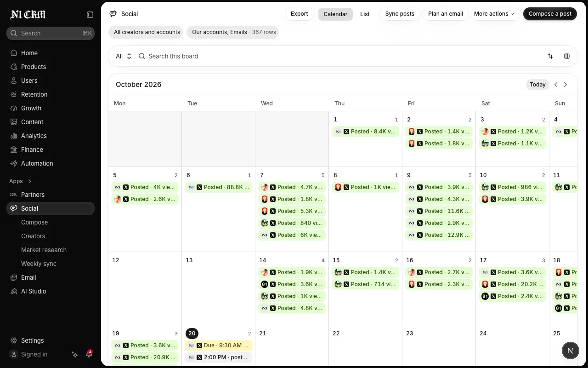This screenshot has width=588, height=368.
Task: Open the Analytics icon in the sidebar
Action: coord(14,136)
